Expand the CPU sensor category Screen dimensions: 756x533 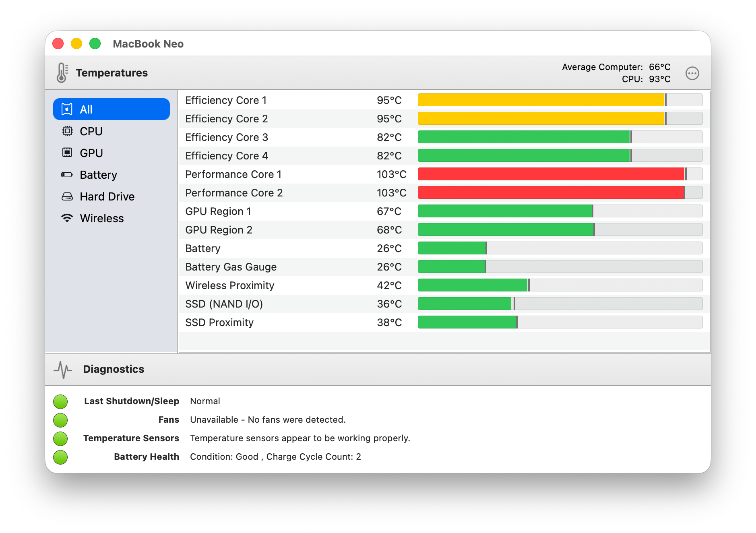[x=91, y=131]
